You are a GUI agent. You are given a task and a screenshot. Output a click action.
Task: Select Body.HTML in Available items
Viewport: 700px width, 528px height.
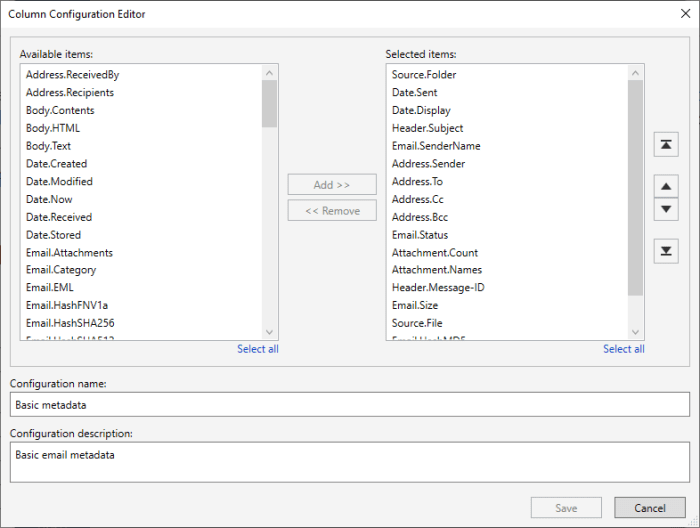[53, 128]
